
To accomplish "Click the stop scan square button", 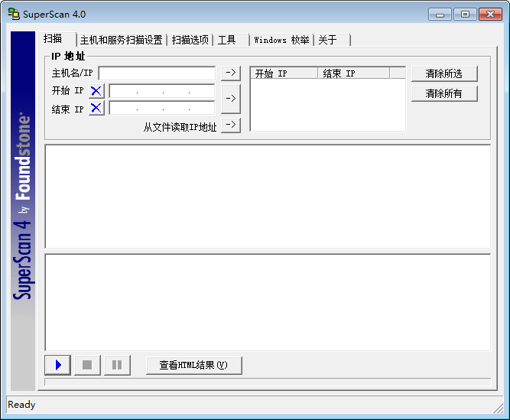I will point(87,365).
